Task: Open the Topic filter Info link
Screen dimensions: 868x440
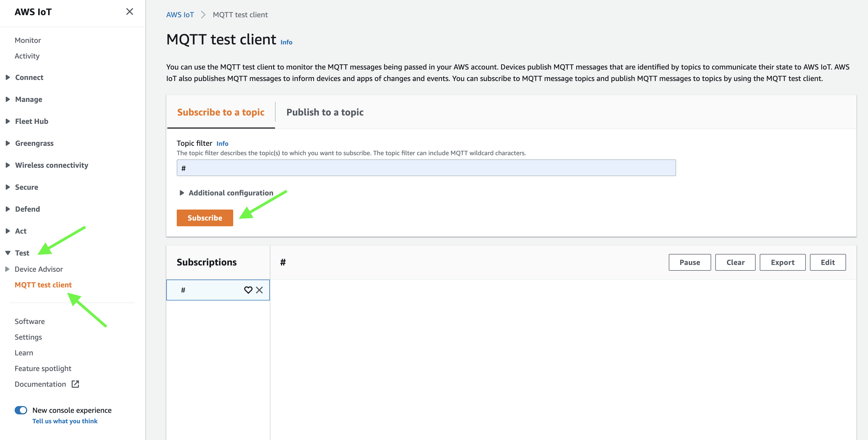Action: pos(222,143)
